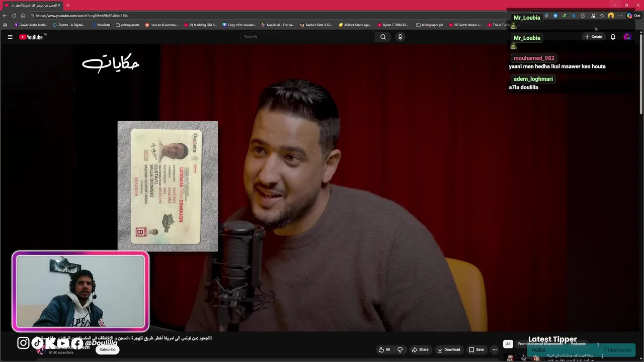Select the active YouTube video tab

tap(32, 5)
